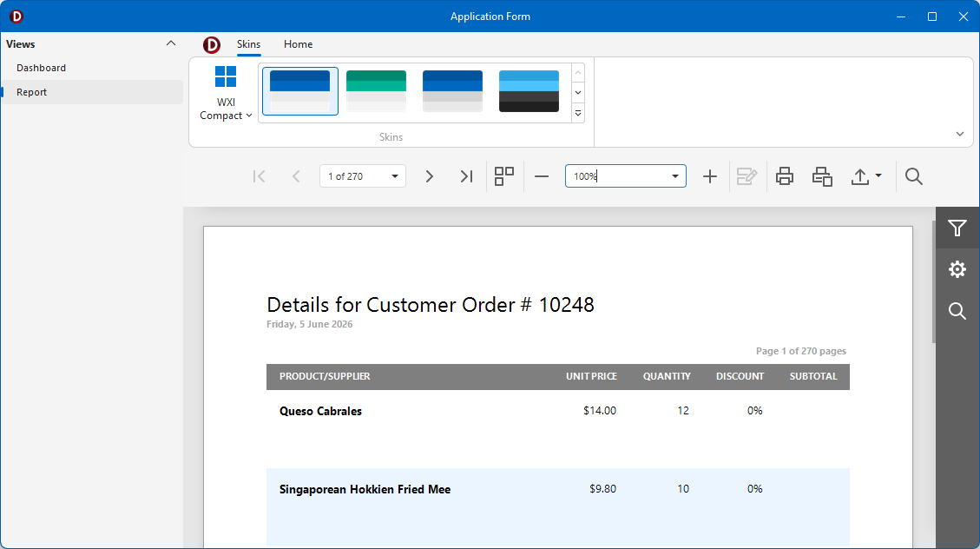980x549 pixels.
Task: Open export options gear panel
Action: (957, 269)
